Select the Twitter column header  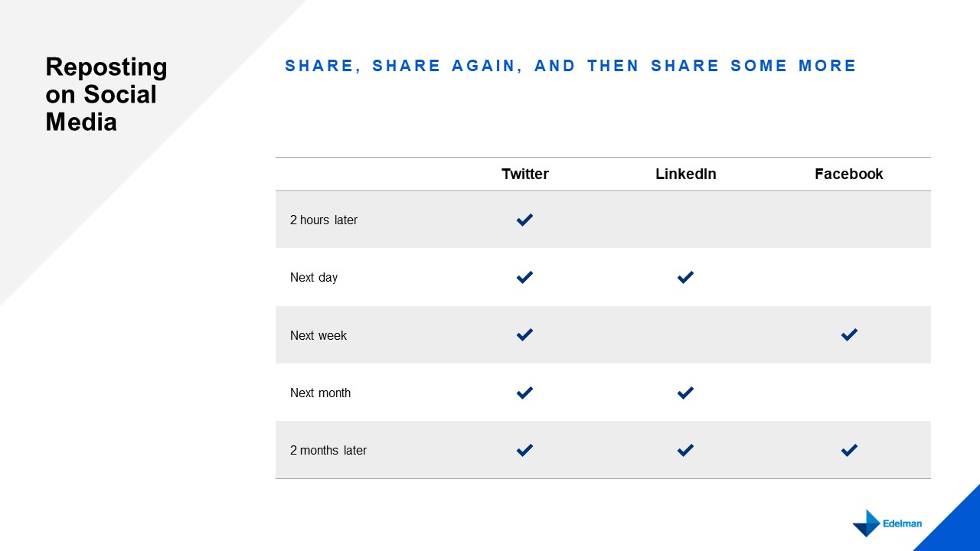[525, 174]
